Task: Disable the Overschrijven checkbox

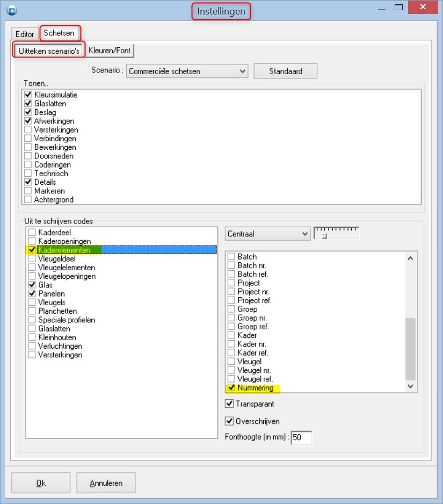Action: click(x=229, y=421)
